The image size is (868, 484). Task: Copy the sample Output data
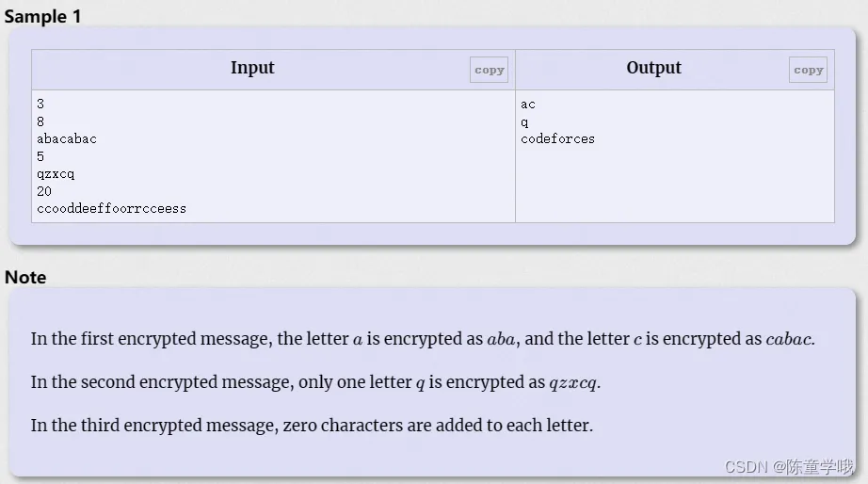point(808,70)
